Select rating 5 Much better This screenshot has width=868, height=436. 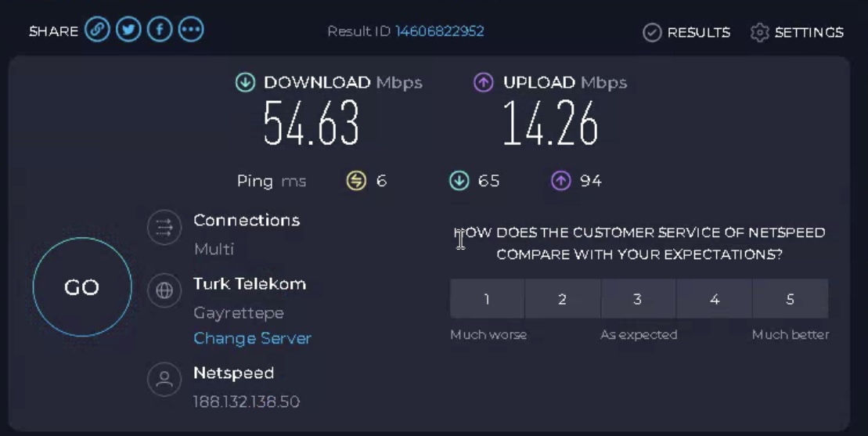tap(790, 299)
